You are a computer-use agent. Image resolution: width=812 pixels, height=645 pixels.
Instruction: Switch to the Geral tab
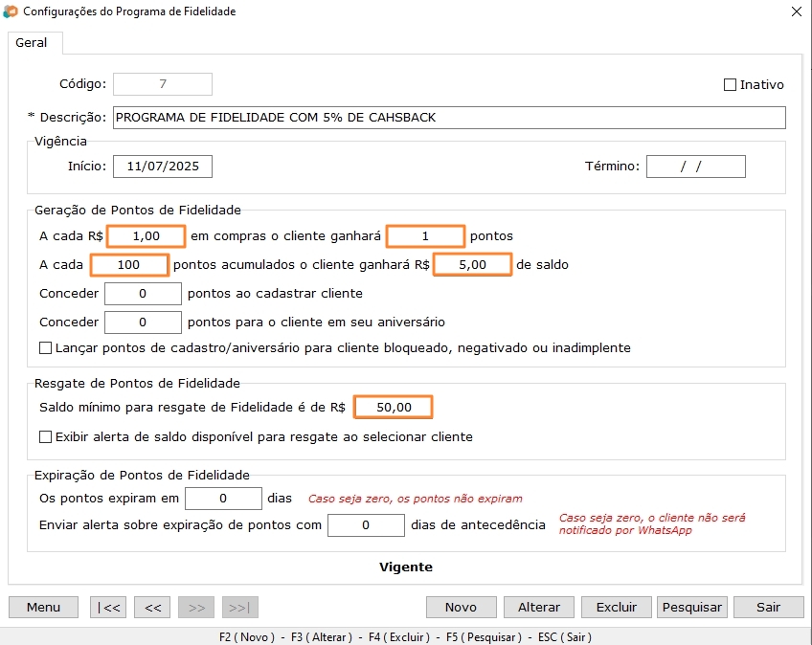point(34,43)
